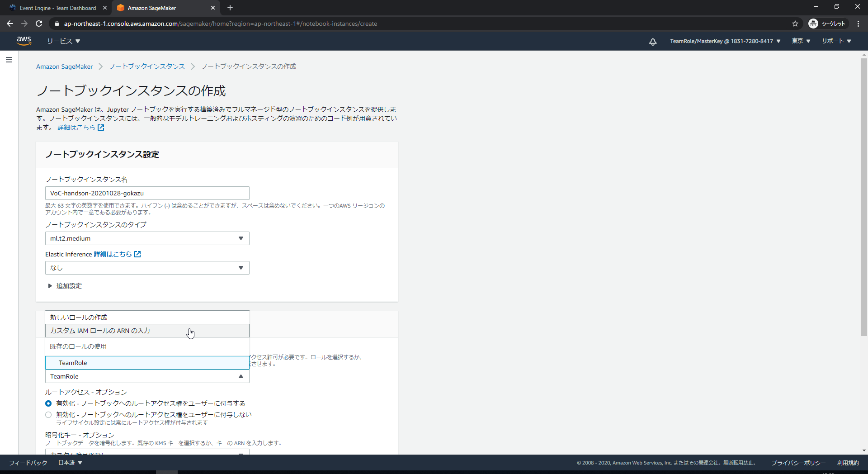Open a new browser tab with plus
The width and height of the screenshot is (868, 474).
[x=230, y=8]
